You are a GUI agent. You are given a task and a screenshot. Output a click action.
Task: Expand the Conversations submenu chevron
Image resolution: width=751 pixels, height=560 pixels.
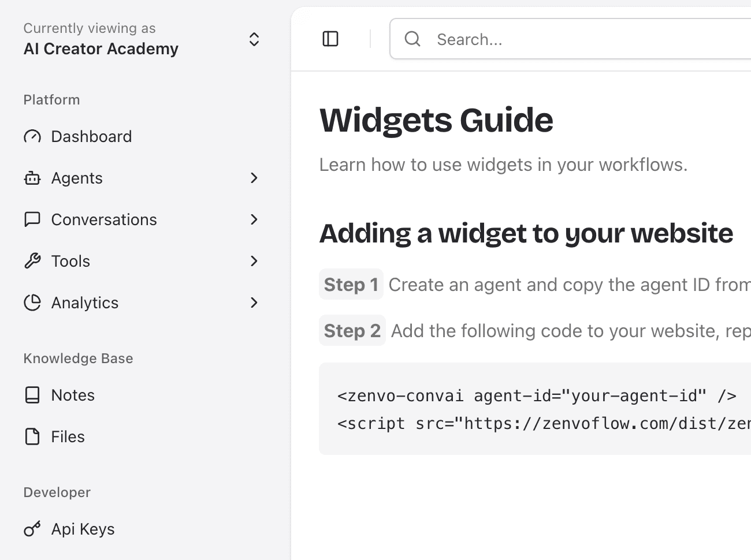click(x=254, y=219)
